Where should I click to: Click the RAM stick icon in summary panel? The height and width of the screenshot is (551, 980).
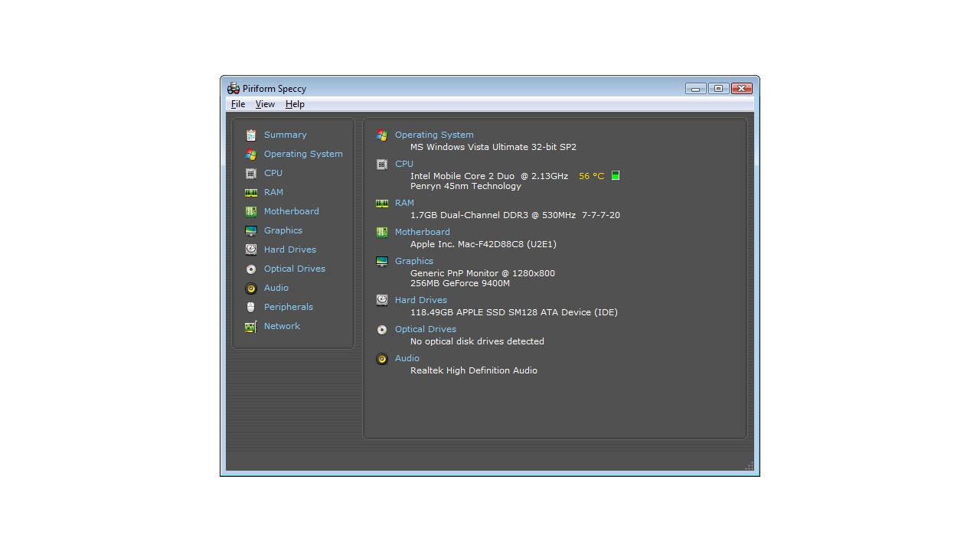coord(381,203)
